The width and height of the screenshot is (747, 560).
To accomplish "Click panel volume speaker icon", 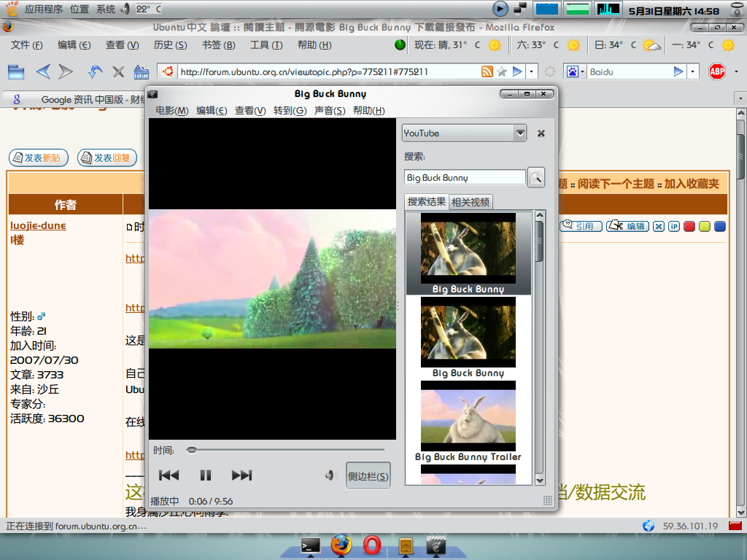I will 125,9.
